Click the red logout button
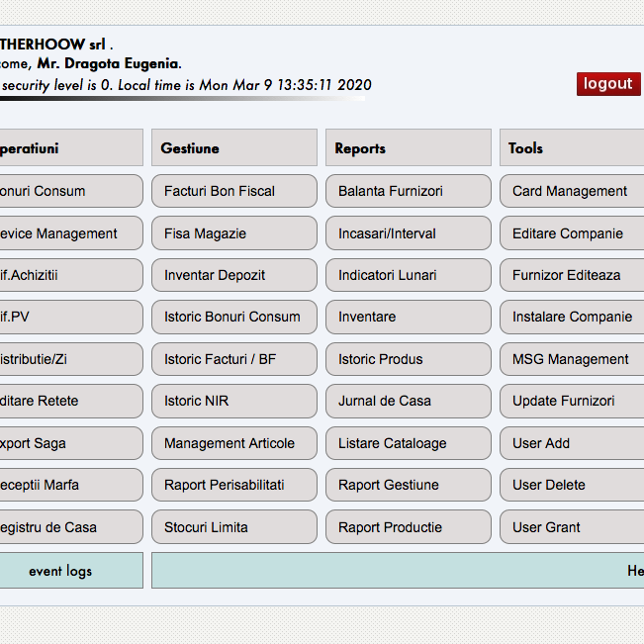 607,84
